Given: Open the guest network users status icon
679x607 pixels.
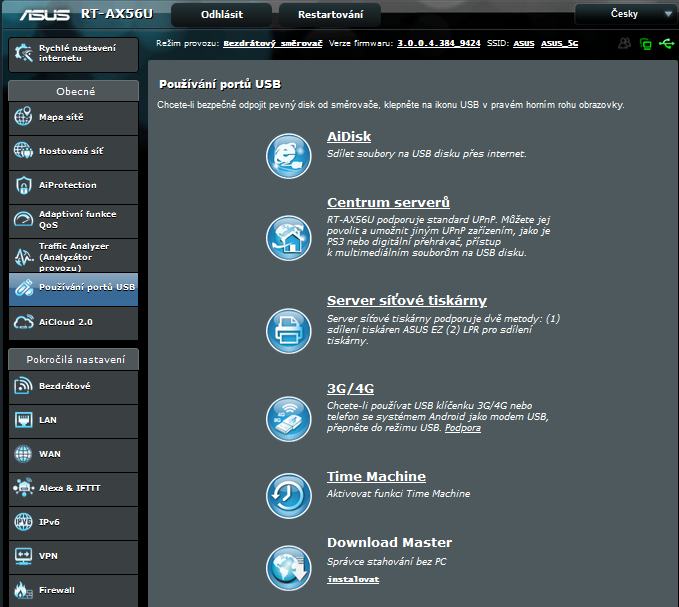Looking at the screenshot, I should pos(624,44).
